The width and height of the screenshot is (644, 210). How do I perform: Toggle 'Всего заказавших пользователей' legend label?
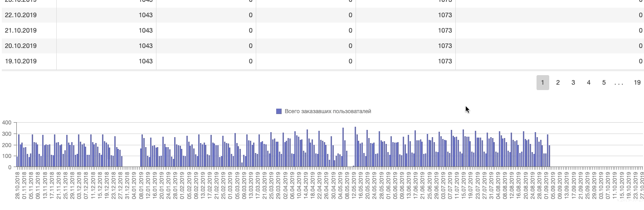click(x=327, y=111)
